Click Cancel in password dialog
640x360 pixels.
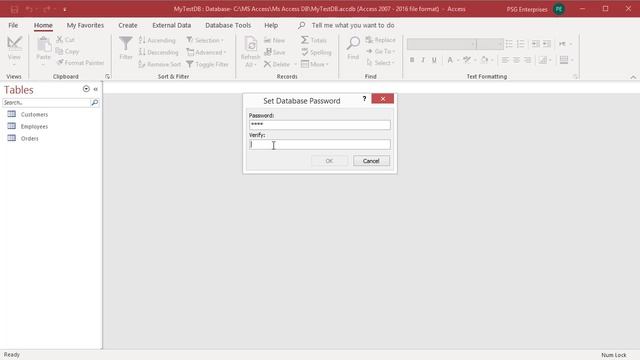point(371,161)
